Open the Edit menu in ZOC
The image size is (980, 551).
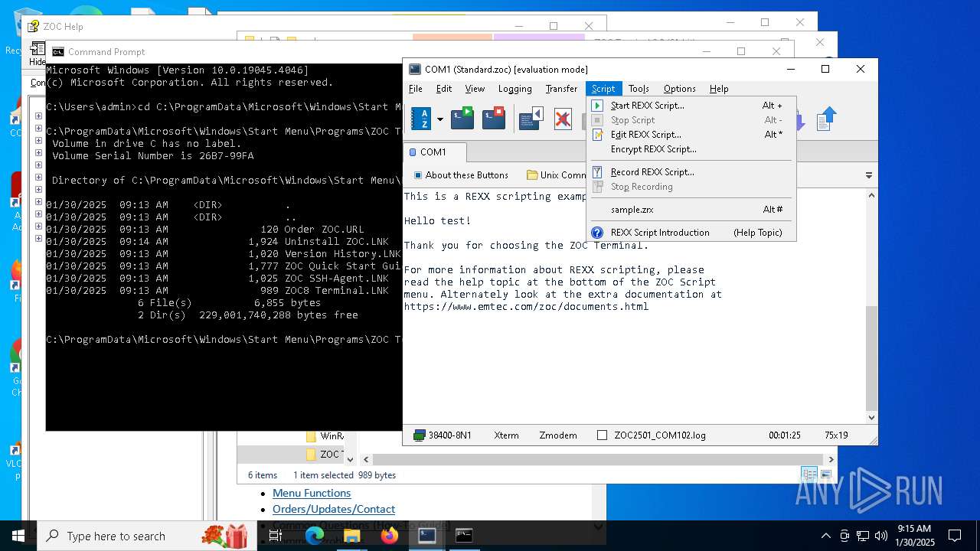(444, 89)
